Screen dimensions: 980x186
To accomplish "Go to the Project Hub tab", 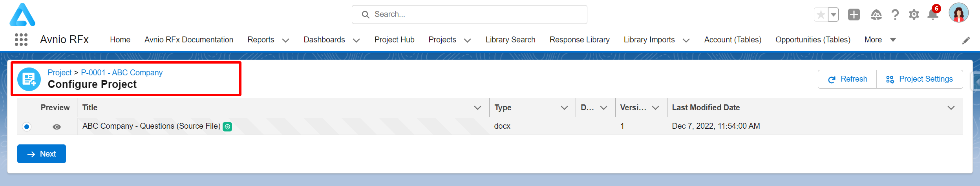I will tap(394, 40).
